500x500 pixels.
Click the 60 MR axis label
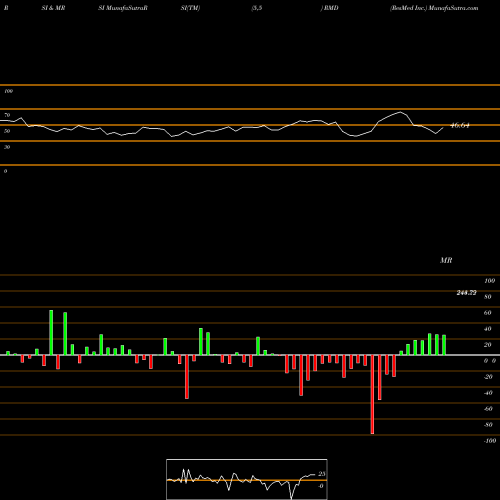pyautogui.click(x=487, y=313)
